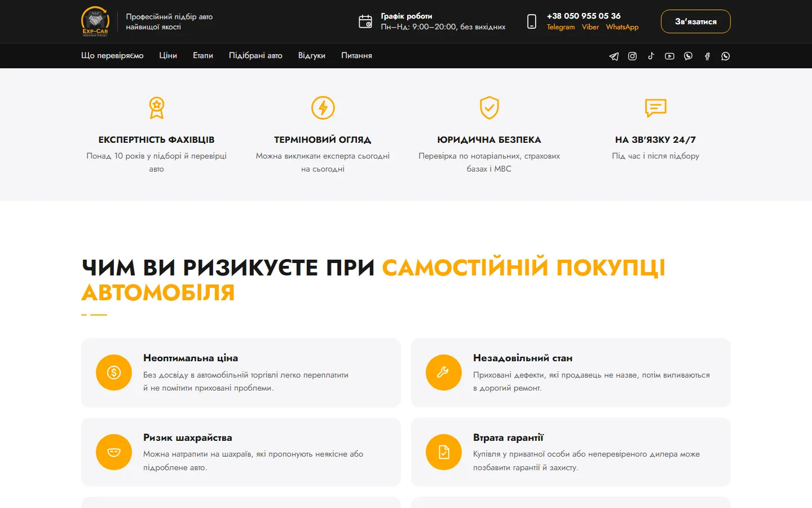The height and width of the screenshot is (508, 812).
Task: Select the Неоптимальна ціна heading
Action: pyautogui.click(x=191, y=358)
